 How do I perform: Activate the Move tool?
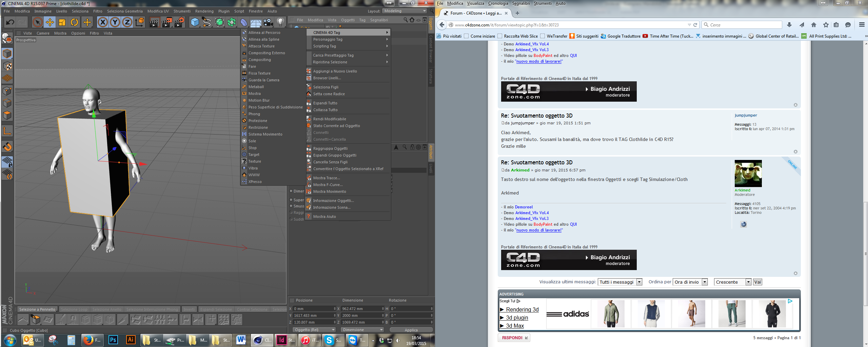pos(50,22)
